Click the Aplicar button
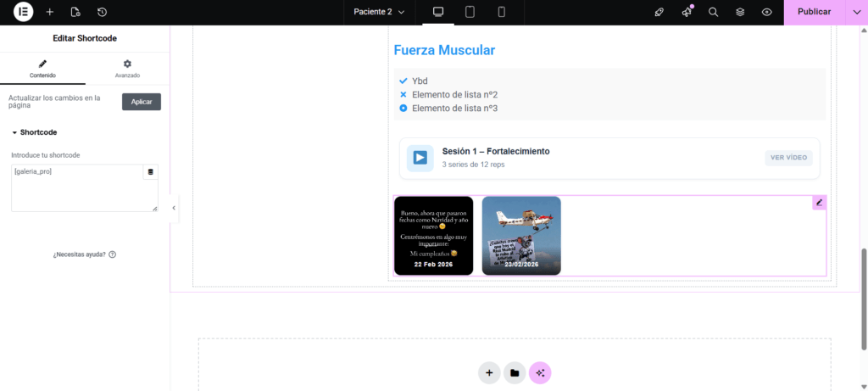The height and width of the screenshot is (391, 868). (142, 102)
